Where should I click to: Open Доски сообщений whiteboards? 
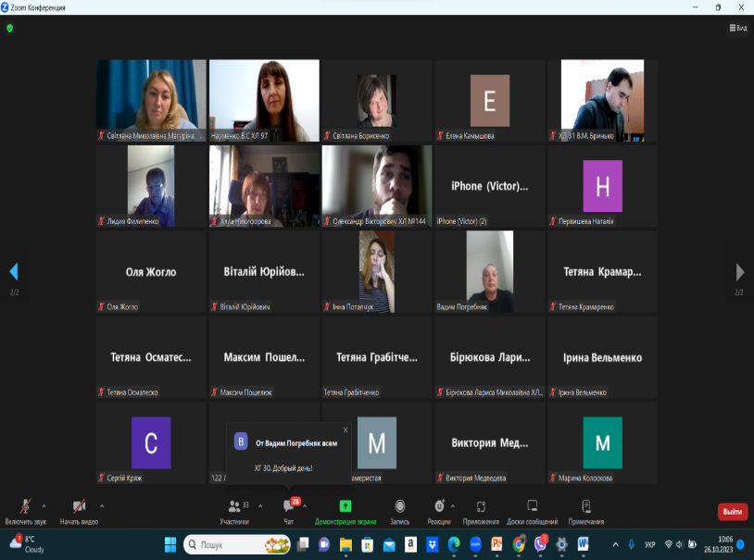(532, 510)
